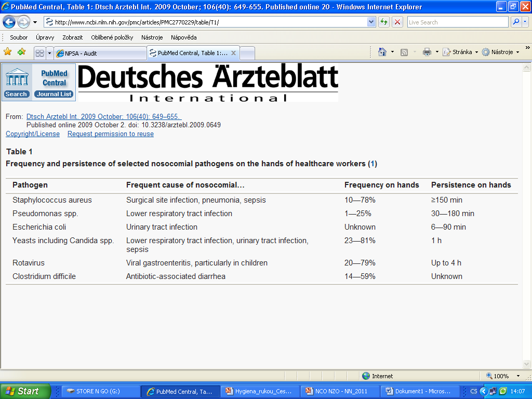Click the browser Forward arrow button
532x399 pixels.
point(23,22)
